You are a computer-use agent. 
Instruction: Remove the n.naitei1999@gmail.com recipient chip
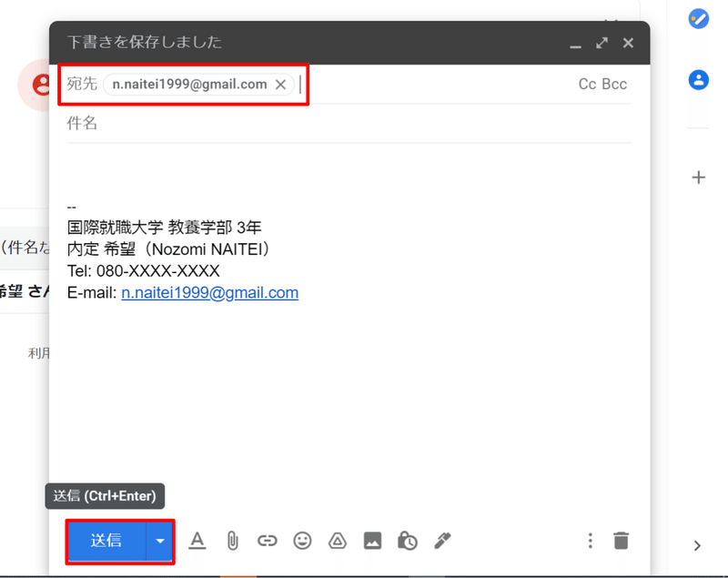pos(280,84)
